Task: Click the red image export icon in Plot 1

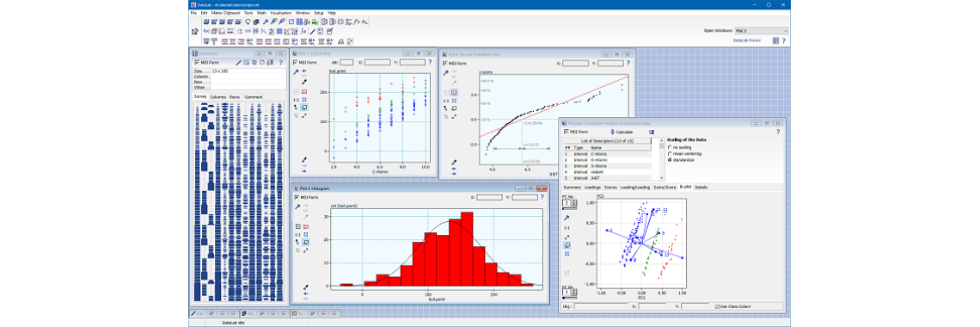Action: (305, 92)
